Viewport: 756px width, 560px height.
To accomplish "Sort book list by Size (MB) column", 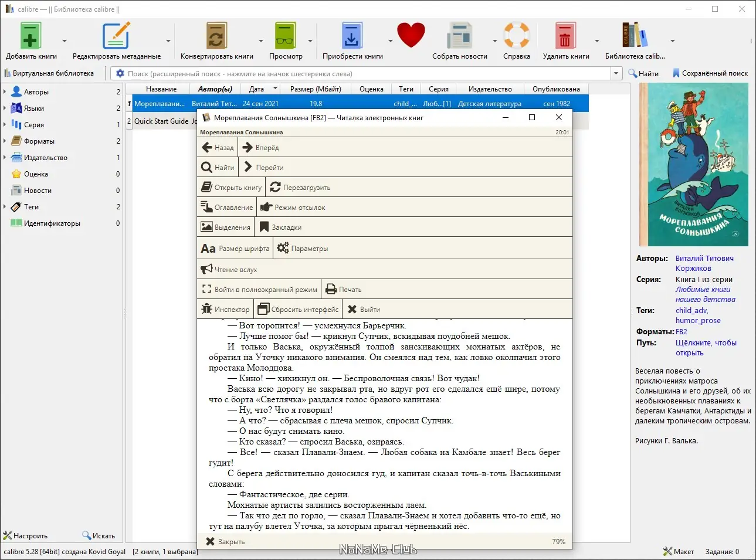I will [316, 89].
